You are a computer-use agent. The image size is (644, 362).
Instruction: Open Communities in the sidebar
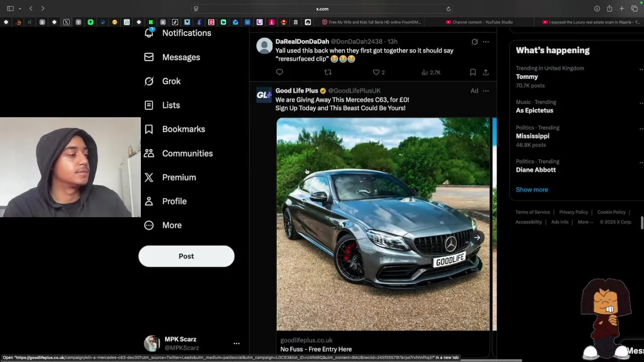tap(178, 153)
